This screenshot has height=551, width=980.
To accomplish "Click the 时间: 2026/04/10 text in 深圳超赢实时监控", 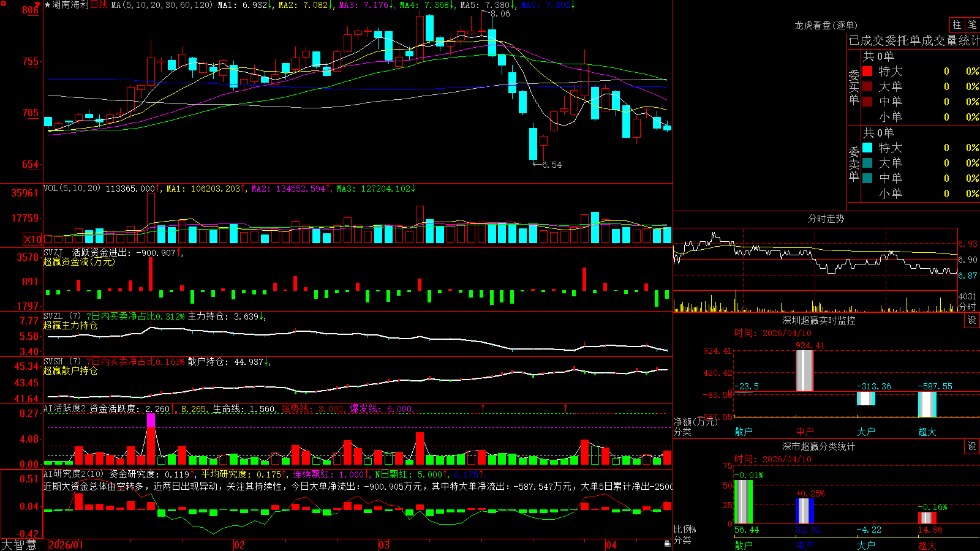I will pos(773,333).
